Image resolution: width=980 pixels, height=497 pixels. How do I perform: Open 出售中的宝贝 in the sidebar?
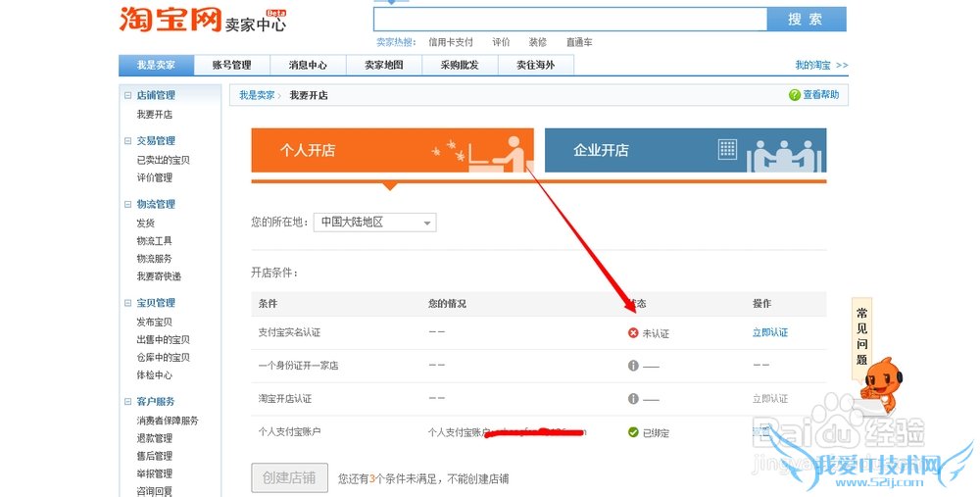click(x=163, y=339)
